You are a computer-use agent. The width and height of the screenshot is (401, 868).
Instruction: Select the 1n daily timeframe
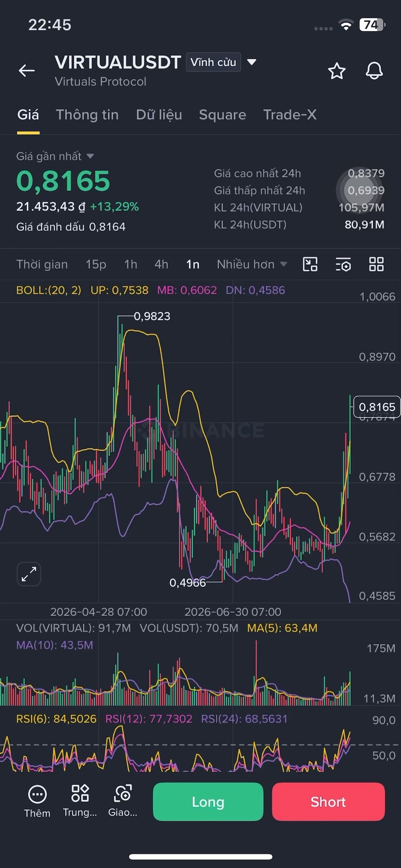pos(193,264)
